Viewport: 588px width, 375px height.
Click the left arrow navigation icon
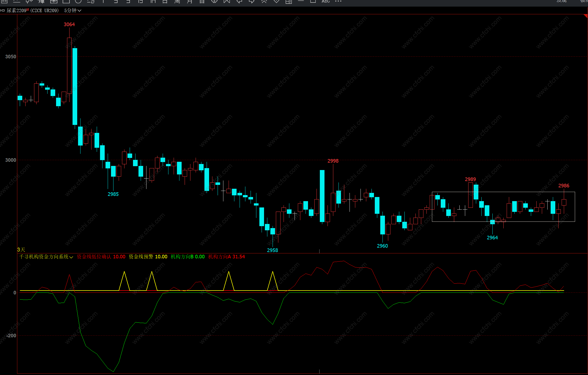click(239, 1)
